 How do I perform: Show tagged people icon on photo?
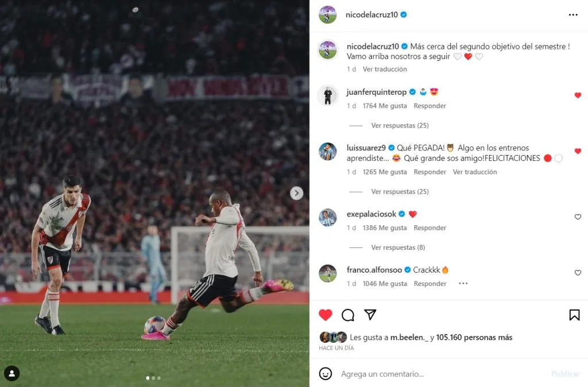coord(11,373)
